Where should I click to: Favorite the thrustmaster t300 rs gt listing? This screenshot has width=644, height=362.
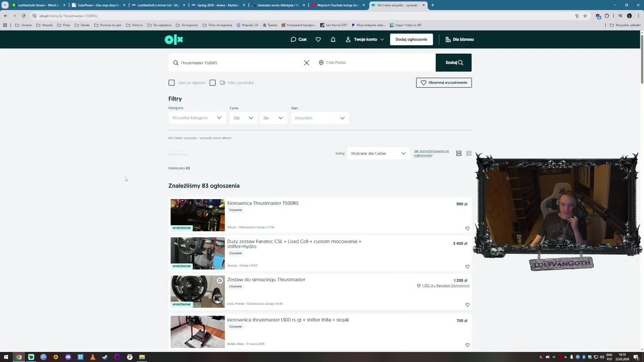(x=467, y=345)
